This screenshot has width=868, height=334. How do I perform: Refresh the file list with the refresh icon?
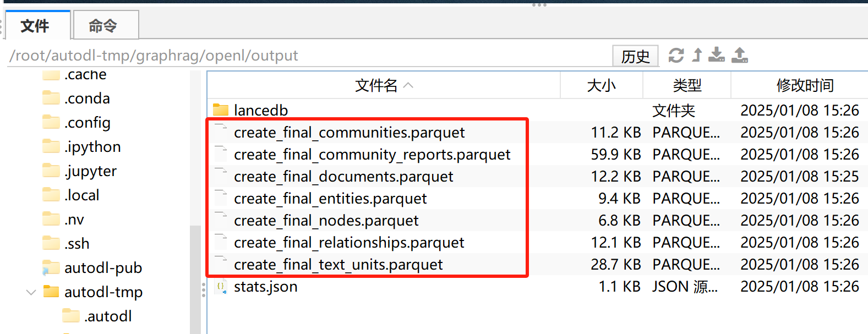coord(676,55)
